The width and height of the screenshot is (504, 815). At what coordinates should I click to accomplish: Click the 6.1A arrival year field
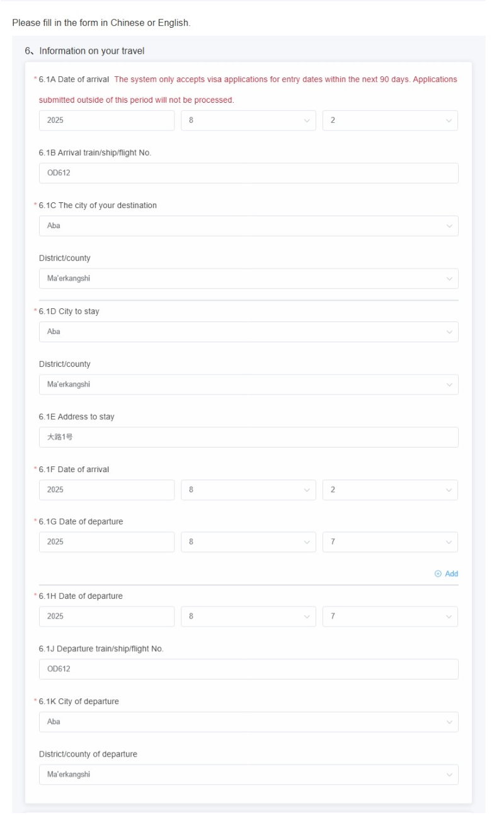pyautogui.click(x=106, y=120)
